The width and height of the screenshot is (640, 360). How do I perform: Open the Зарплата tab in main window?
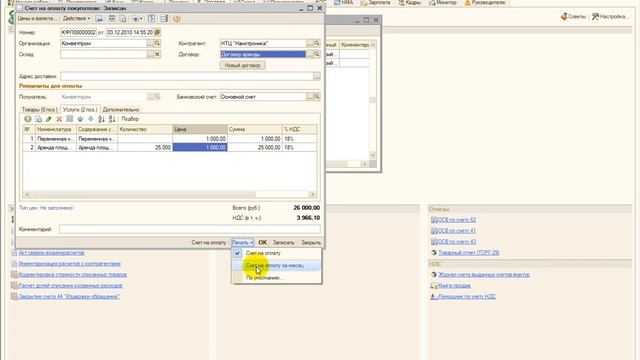coord(376,3)
